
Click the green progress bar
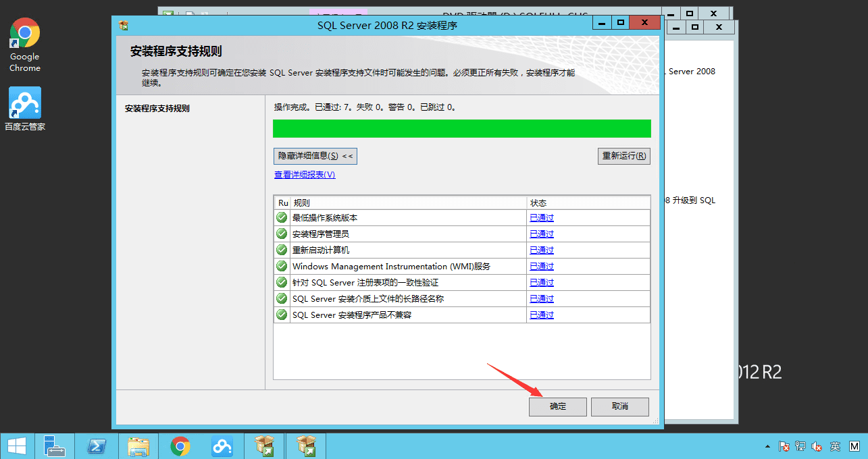[x=461, y=128]
